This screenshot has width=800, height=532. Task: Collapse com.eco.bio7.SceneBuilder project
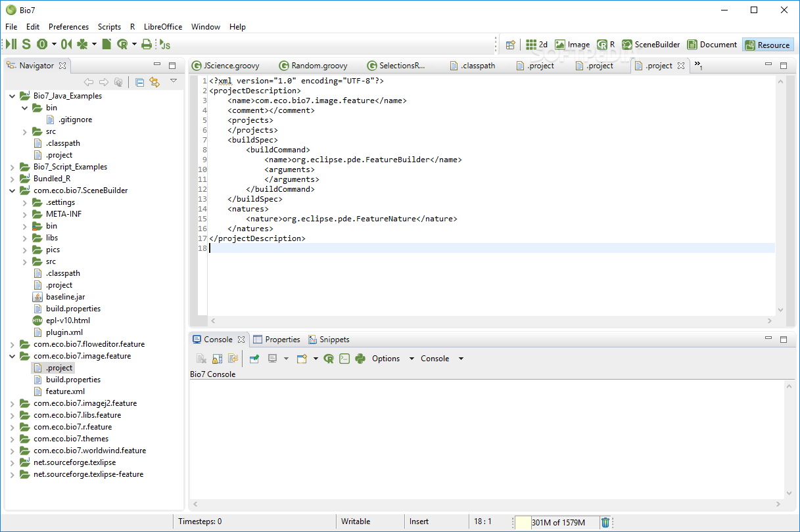[12, 190]
